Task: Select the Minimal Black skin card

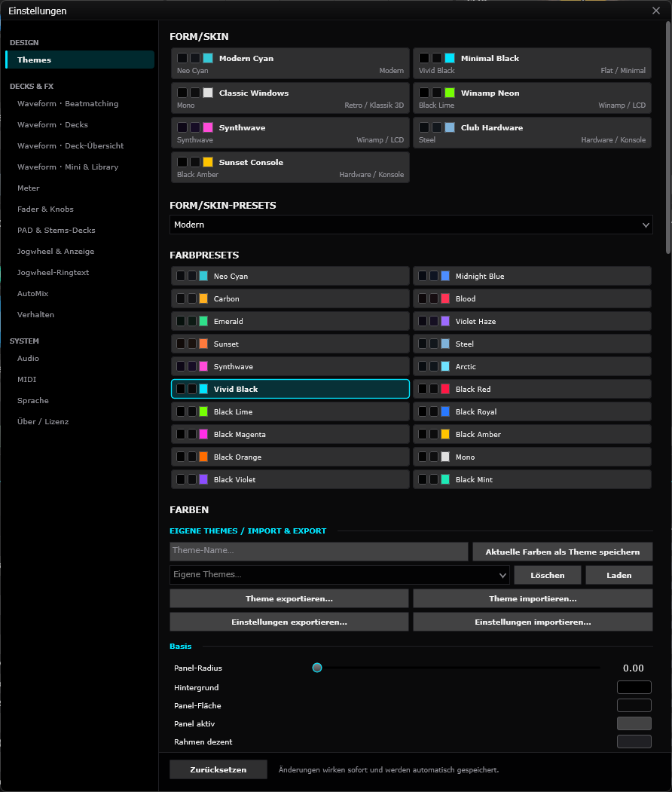Action: [532, 63]
